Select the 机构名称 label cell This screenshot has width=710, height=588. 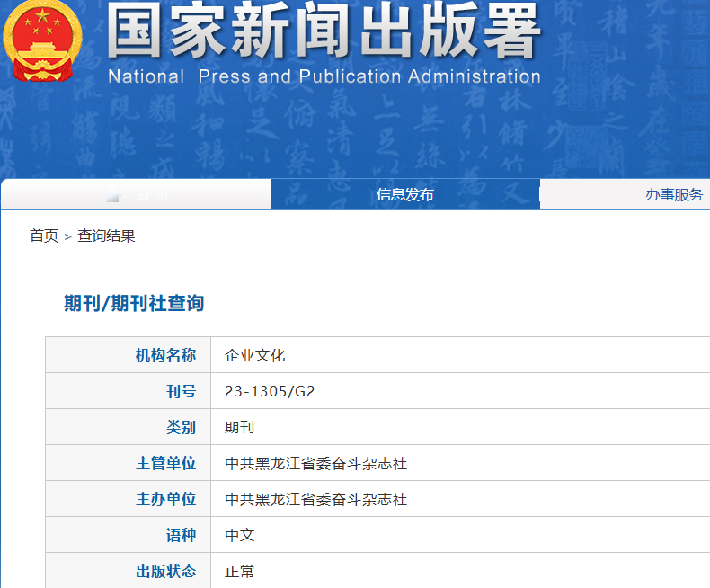(x=129, y=355)
